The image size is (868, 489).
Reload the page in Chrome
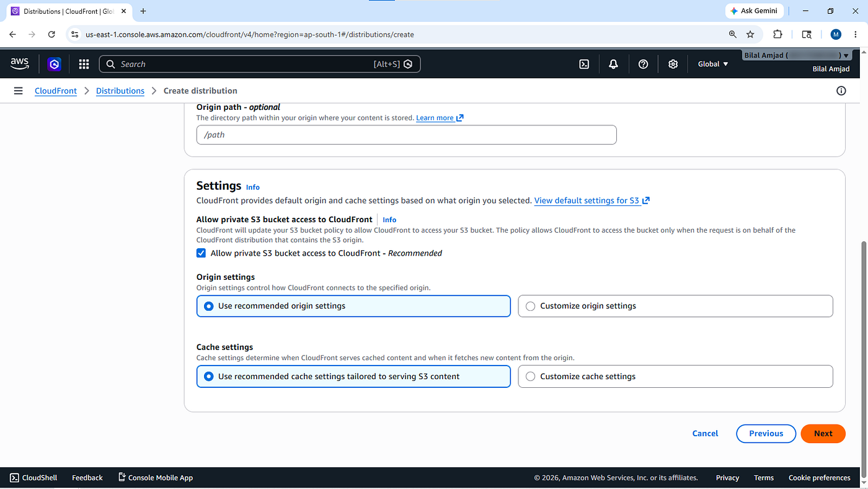[51, 35]
